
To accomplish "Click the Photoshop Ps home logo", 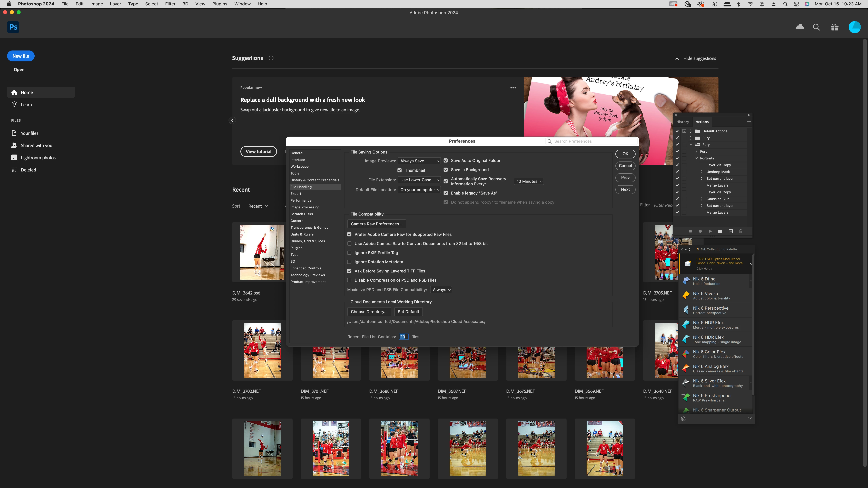I will [x=13, y=27].
